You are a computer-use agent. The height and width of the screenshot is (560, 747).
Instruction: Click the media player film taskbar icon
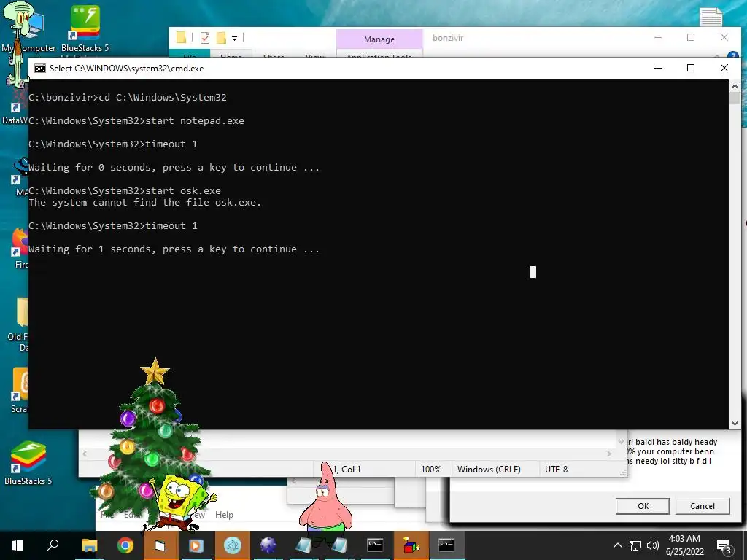click(x=196, y=545)
